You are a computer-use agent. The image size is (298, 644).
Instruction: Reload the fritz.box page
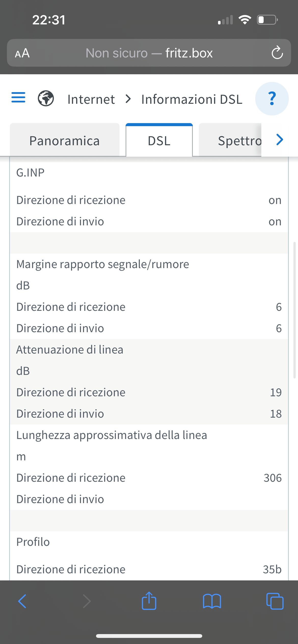coord(277,53)
